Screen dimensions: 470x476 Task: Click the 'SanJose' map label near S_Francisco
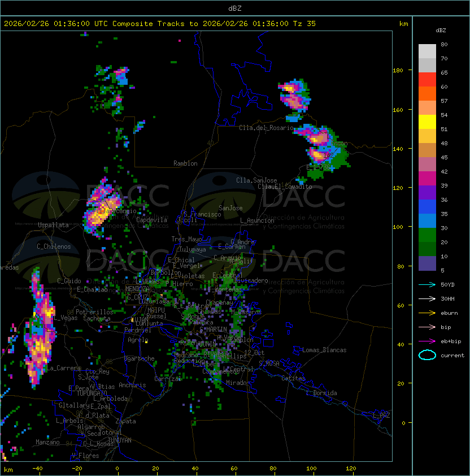(x=230, y=208)
